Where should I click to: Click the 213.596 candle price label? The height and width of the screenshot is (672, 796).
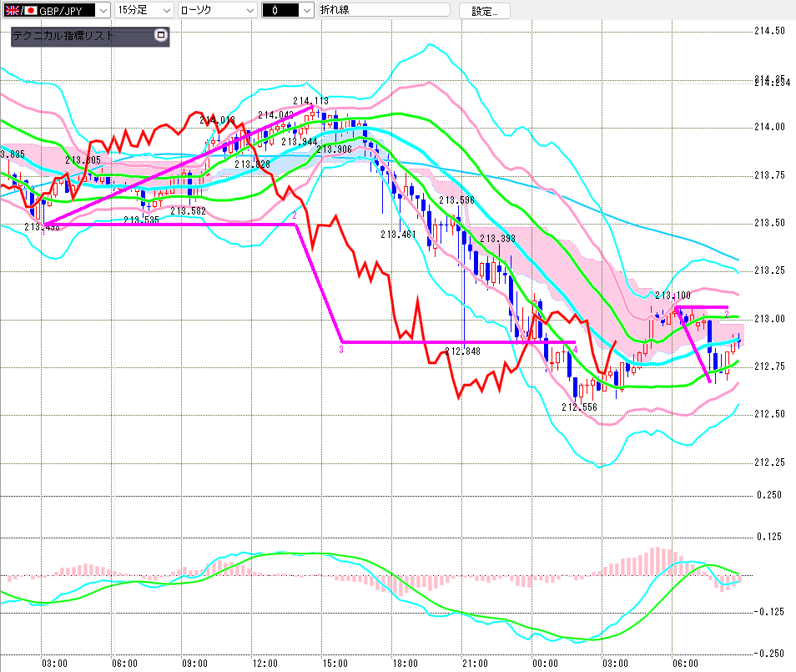coord(456,200)
